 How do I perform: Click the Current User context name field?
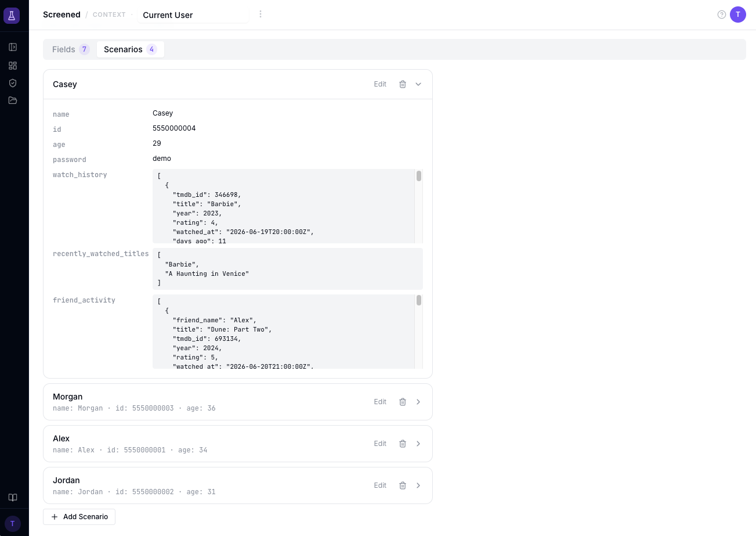[x=193, y=15]
